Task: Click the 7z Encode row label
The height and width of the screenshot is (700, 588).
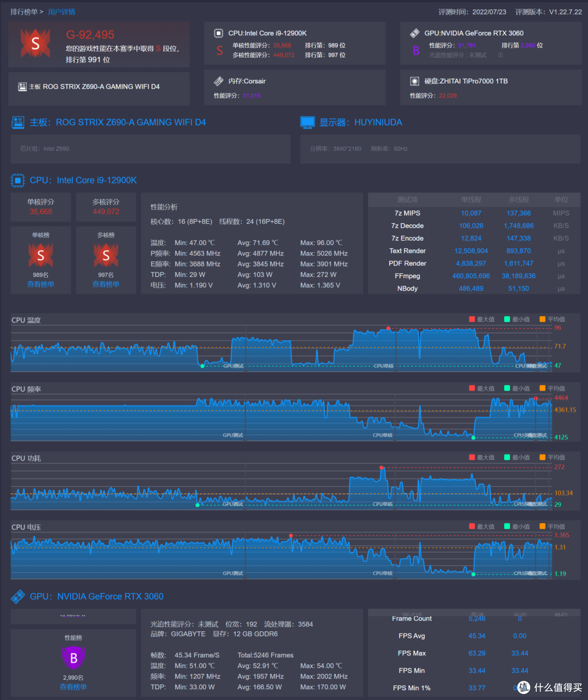Action: tap(407, 238)
